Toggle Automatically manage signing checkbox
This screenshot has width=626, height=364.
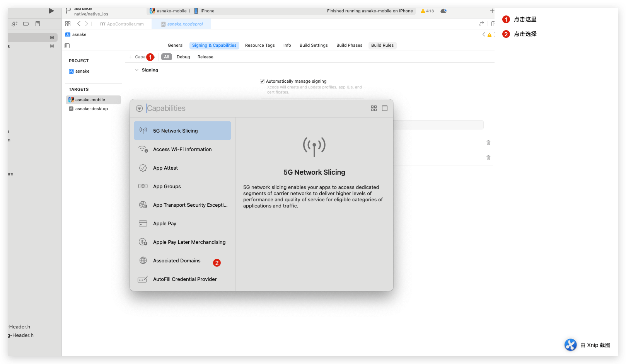point(262,81)
